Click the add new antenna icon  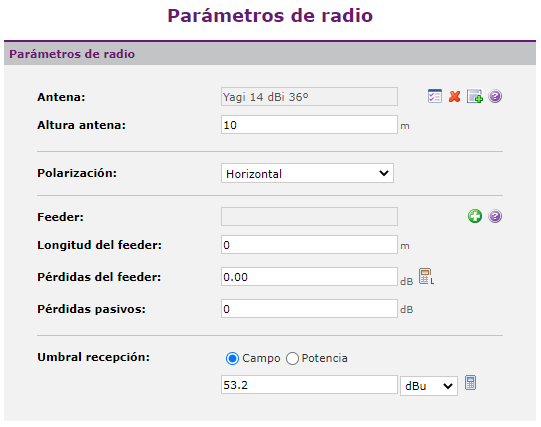point(475,96)
